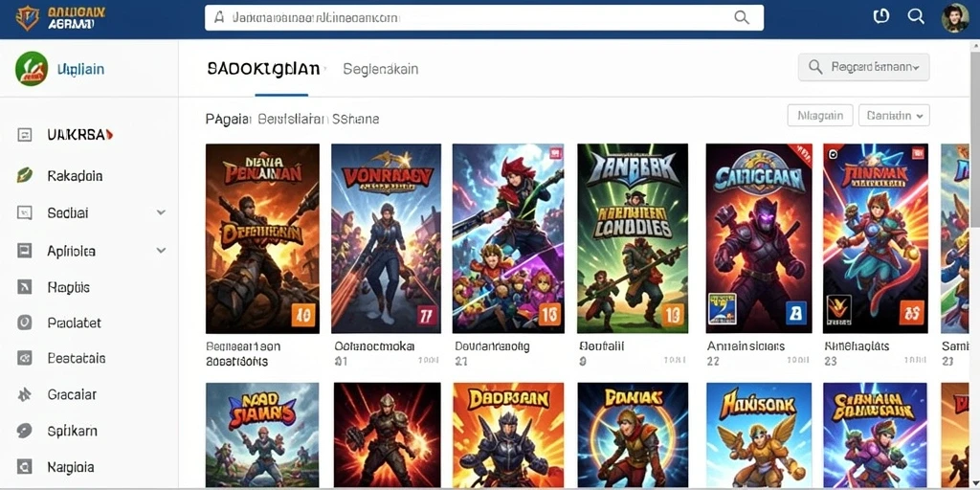The width and height of the screenshot is (980, 490).
Task: Open the first game cover in the top row
Action: [262, 238]
